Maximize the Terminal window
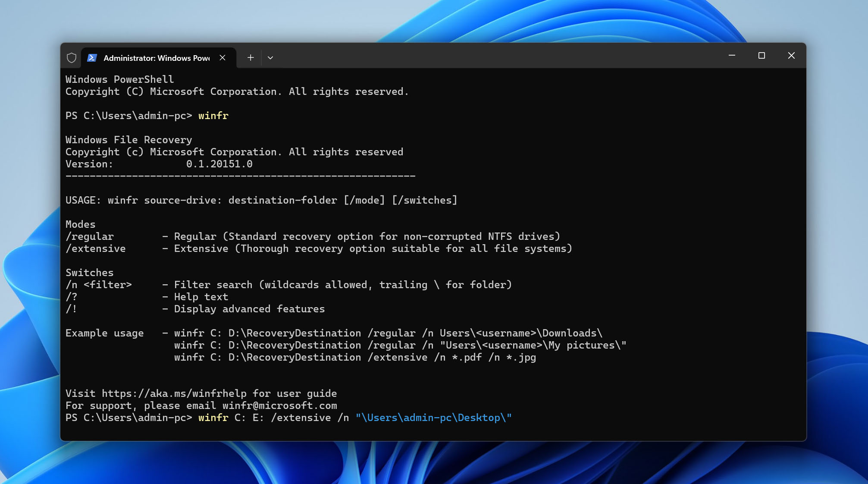This screenshot has width=868, height=484. tap(761, 56)
